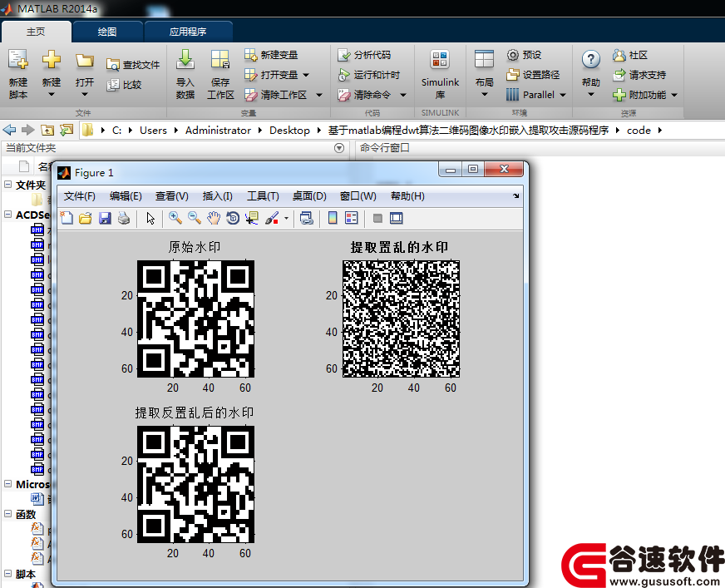Click the Show Plot Tools icon

pos(397,218)
